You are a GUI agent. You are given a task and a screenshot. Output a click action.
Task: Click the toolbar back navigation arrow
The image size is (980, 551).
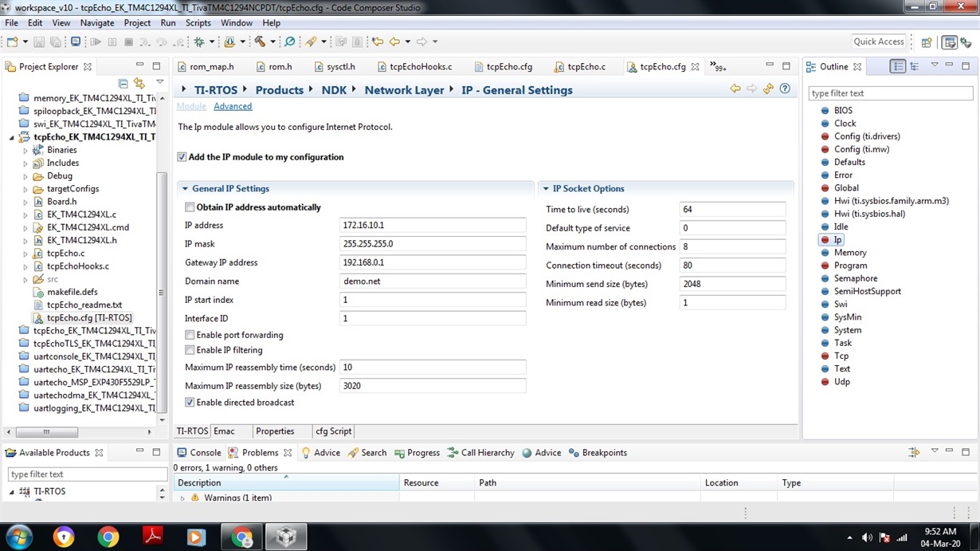[x=394, y=41]
